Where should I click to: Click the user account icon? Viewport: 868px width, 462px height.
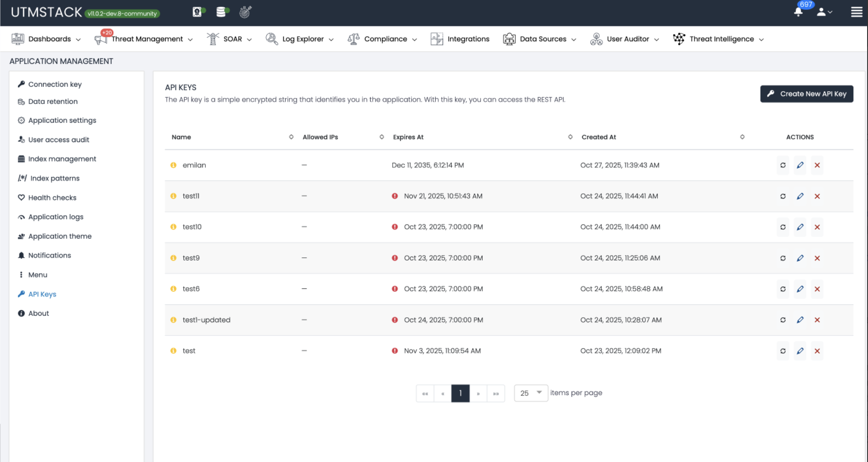[x=821, y=12]
